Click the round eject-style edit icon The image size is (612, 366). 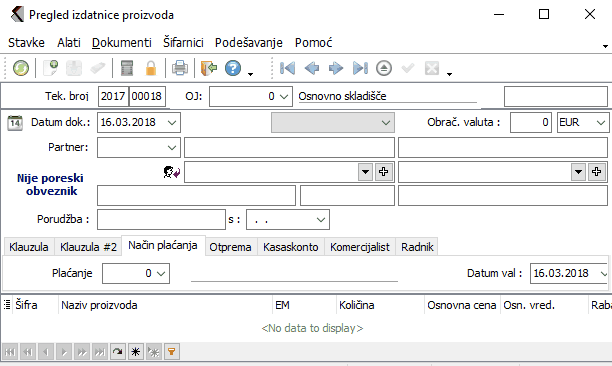coord(384,68)
